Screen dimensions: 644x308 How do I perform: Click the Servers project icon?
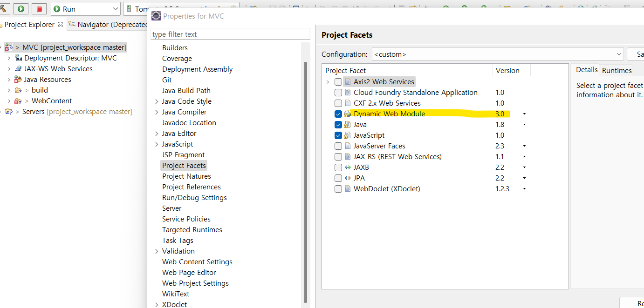tap(9, 112)
